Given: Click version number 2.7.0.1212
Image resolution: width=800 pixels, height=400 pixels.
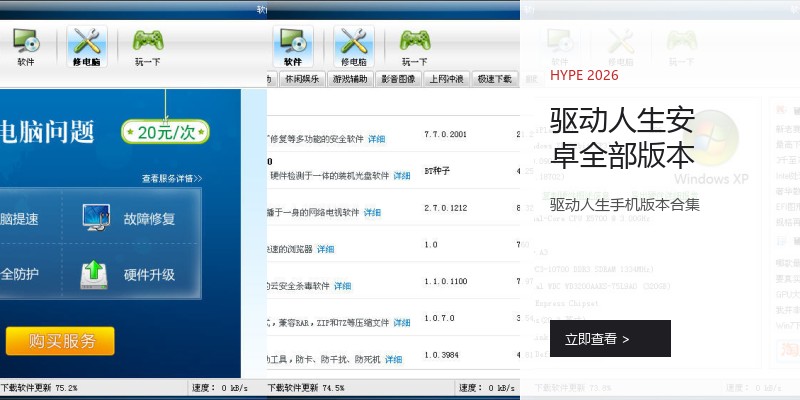Looking at the screenshot, I should click(445, 208).
